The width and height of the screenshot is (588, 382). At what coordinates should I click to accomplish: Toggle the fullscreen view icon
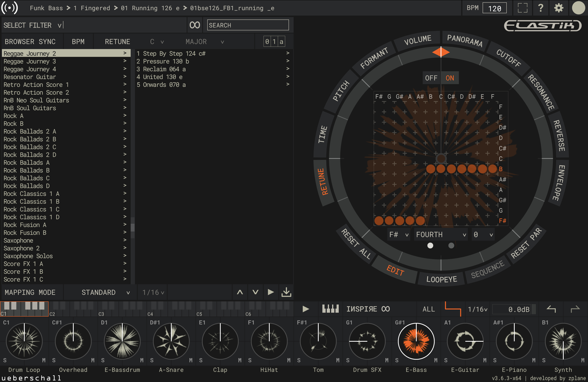pos(522,8)
